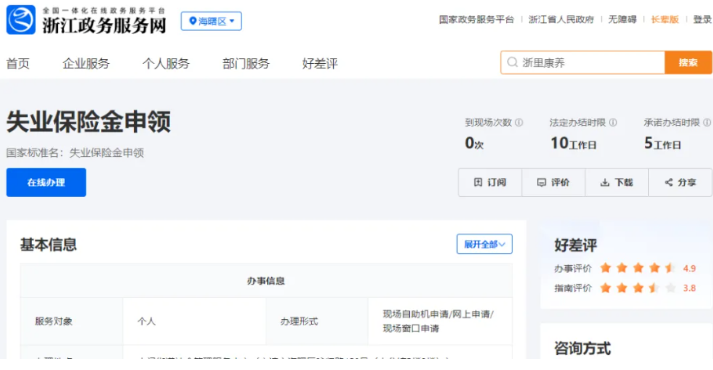Click the 国家标准名:失业保险金申领 subtitle

pyautogui.click(x=75, y=153)
